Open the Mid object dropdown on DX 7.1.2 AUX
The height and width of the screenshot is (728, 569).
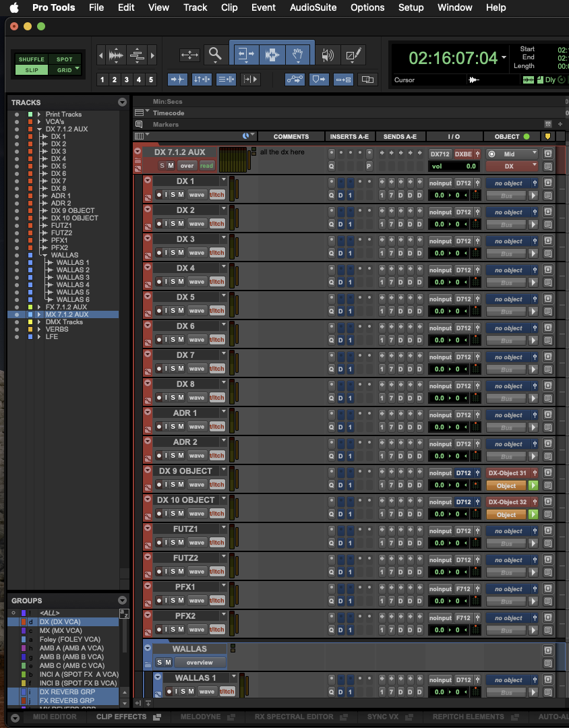[512, 154]
